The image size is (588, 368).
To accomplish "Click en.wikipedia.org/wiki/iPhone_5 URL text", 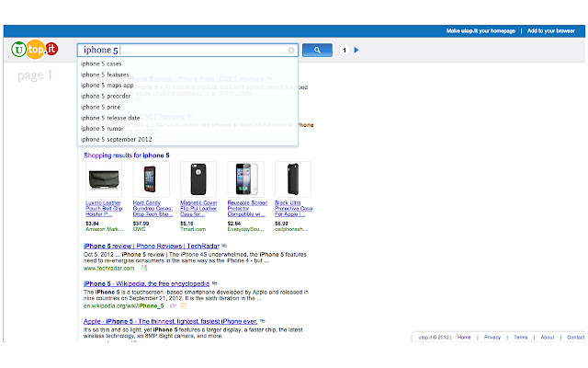I will point(124,306).
